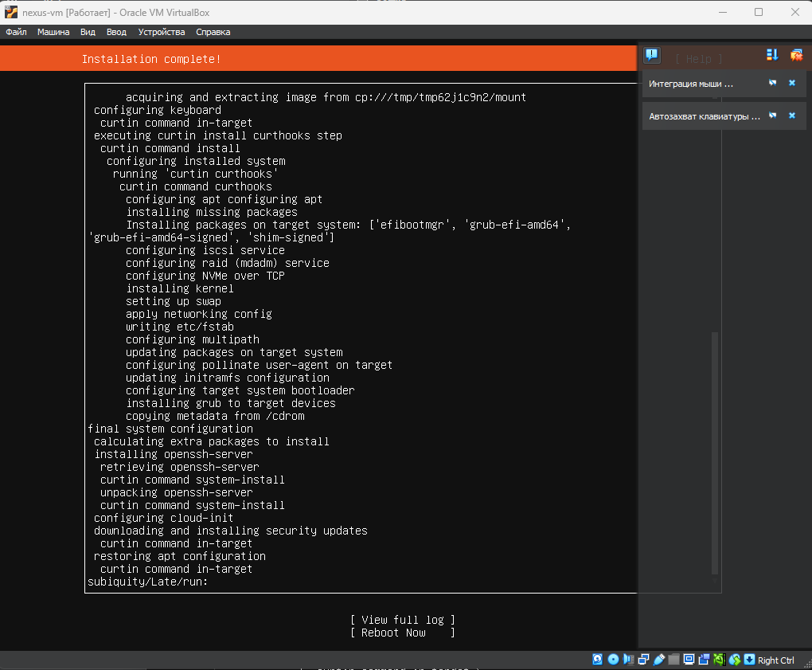Click the 'installing openssh-server' log line
Screen dimensions: 812x670
[174, 454]
